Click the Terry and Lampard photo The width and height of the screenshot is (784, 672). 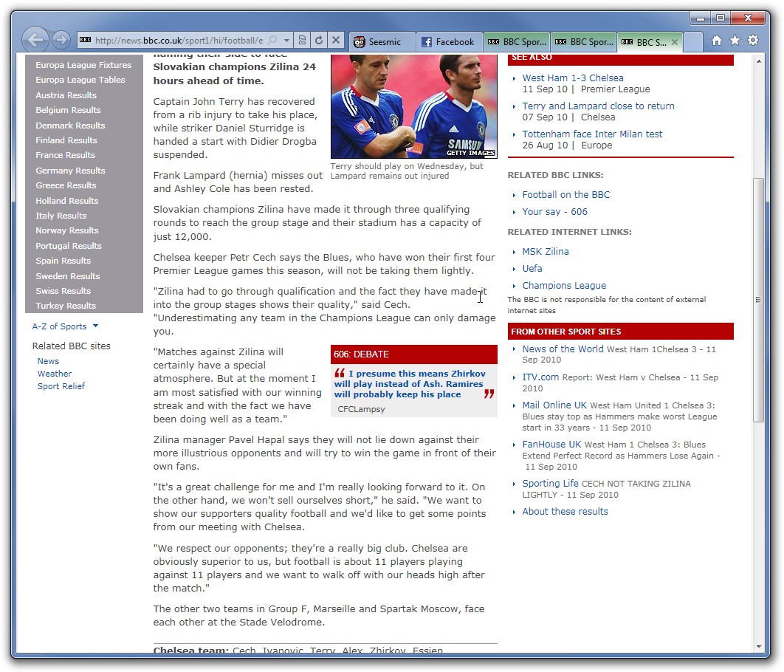click(414, 106)
